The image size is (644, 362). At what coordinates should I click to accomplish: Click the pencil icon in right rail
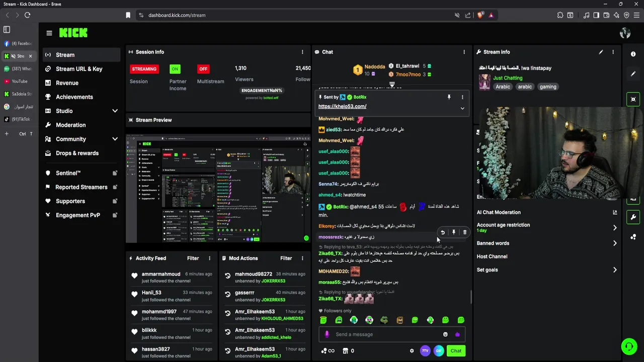click(633, 74)
